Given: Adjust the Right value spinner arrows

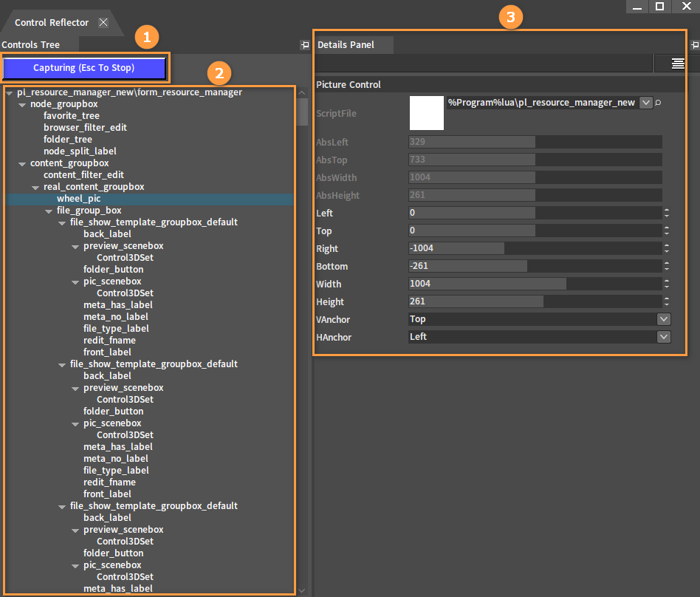Looking at the screenshot, I should coord(667,248).
